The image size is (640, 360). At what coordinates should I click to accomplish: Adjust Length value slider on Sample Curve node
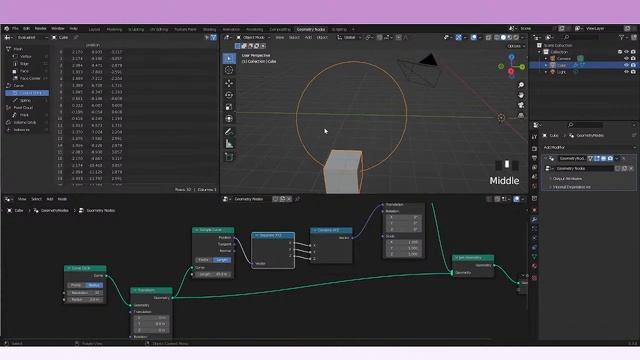(x=213, y=274)
